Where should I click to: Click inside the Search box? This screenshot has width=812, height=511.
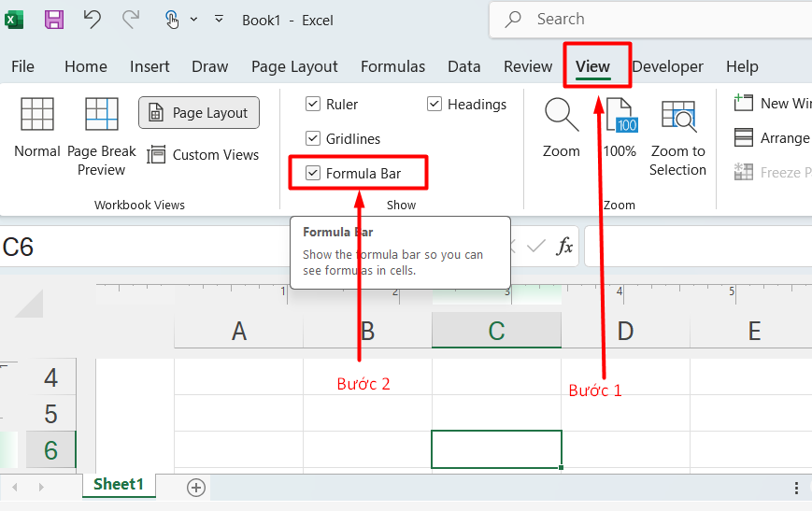coord(645,19)
